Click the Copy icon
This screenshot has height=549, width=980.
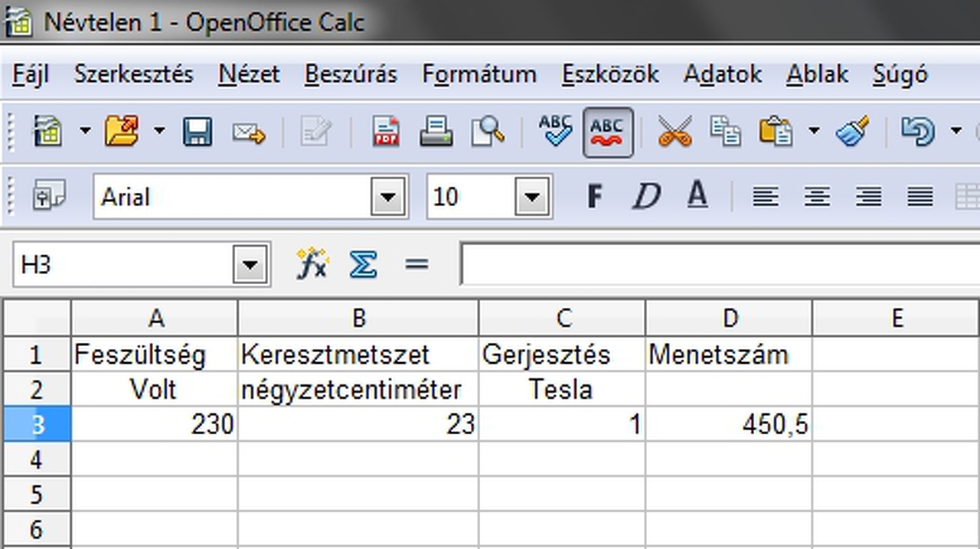tap(725, 132)
